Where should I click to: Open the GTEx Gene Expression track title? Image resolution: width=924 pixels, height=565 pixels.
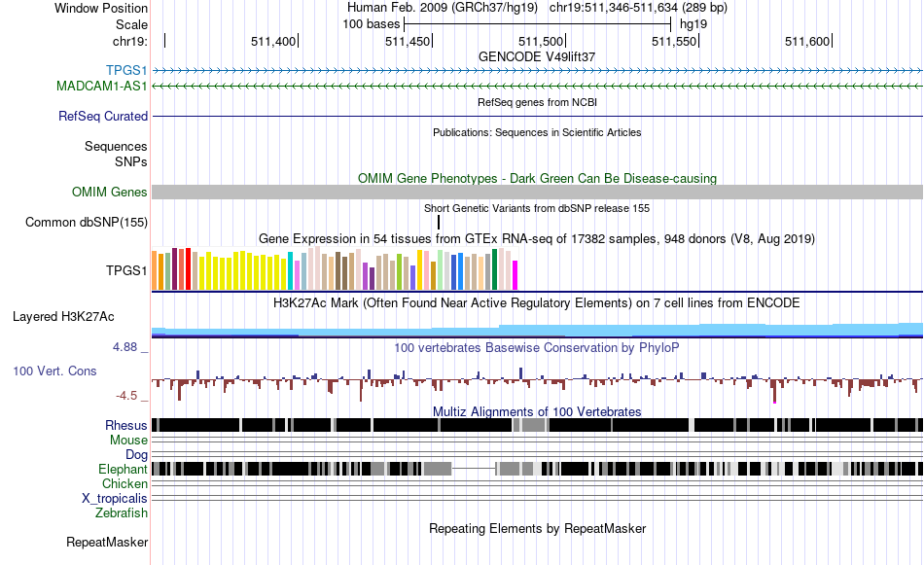tap(537, 238)
